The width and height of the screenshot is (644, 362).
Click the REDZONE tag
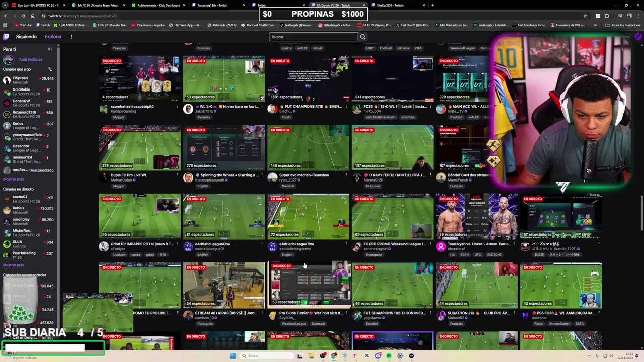494,255
